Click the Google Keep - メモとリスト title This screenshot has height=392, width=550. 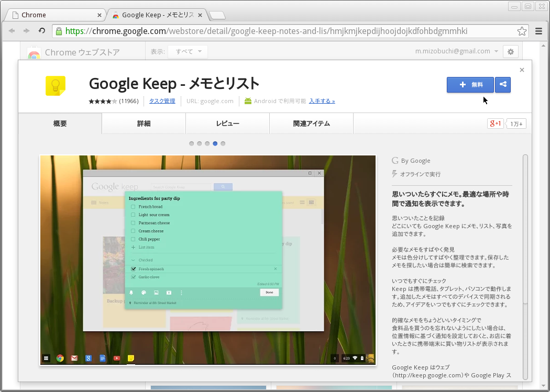[x=174, y=83]
